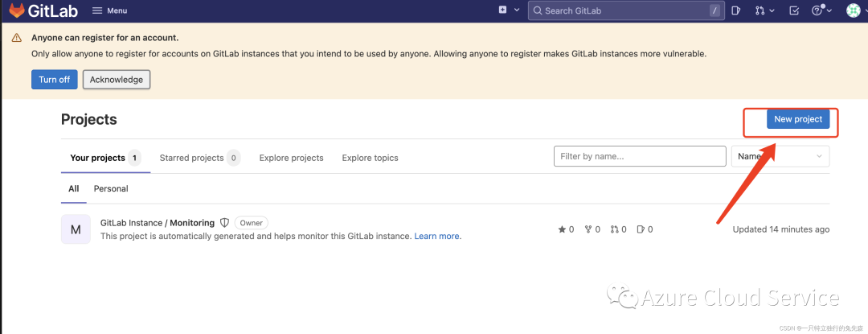Select the Personal sub-tab

pos(111,189)
